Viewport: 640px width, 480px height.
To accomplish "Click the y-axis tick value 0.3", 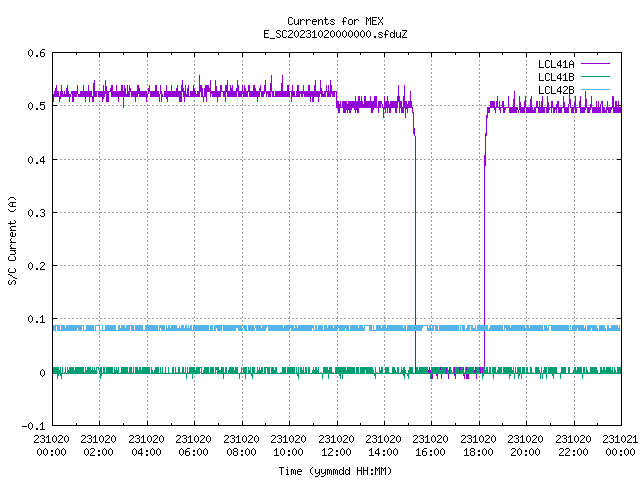I will 36,213.
